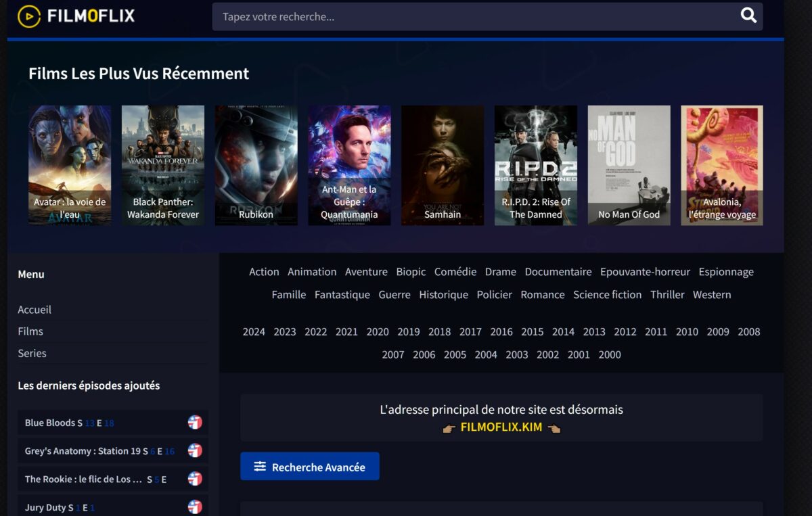Click the flag icon beside Grey's Anatomy: Station 19
This screenshot has height=516, width=812.
point(195,450)
